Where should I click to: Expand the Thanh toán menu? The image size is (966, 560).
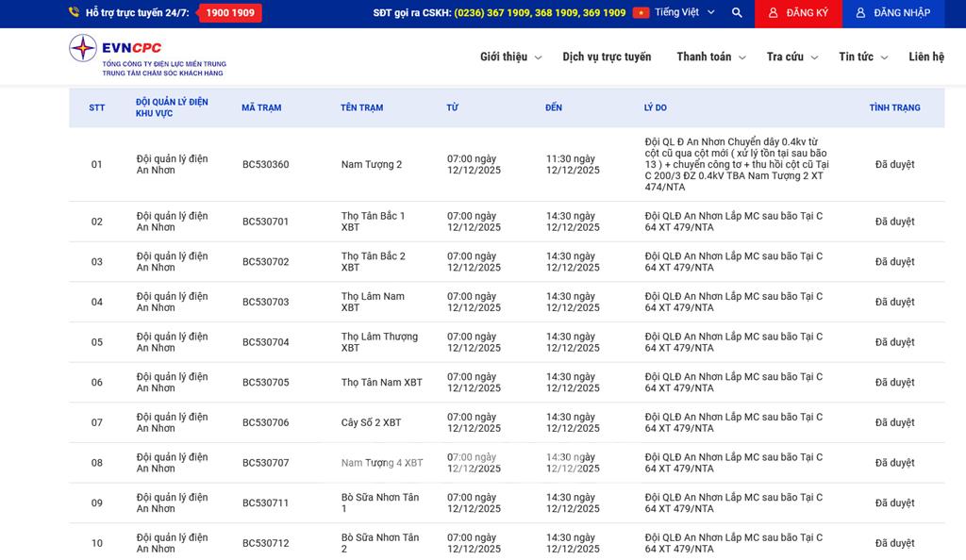(x=710, y=57)
